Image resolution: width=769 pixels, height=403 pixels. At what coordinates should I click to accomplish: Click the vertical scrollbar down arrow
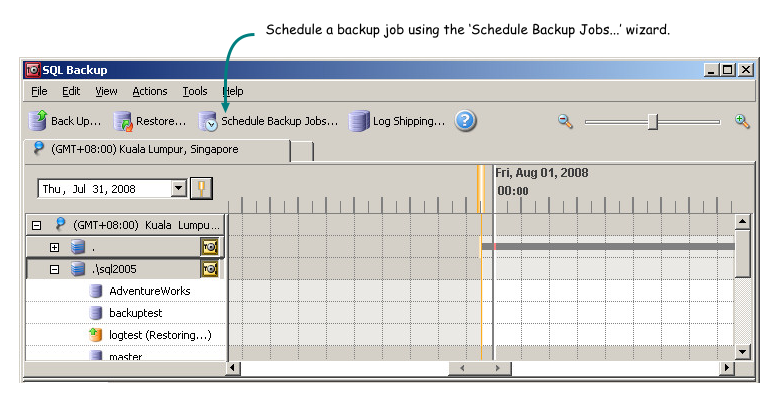pyautogui.click(x=743, y=351)
